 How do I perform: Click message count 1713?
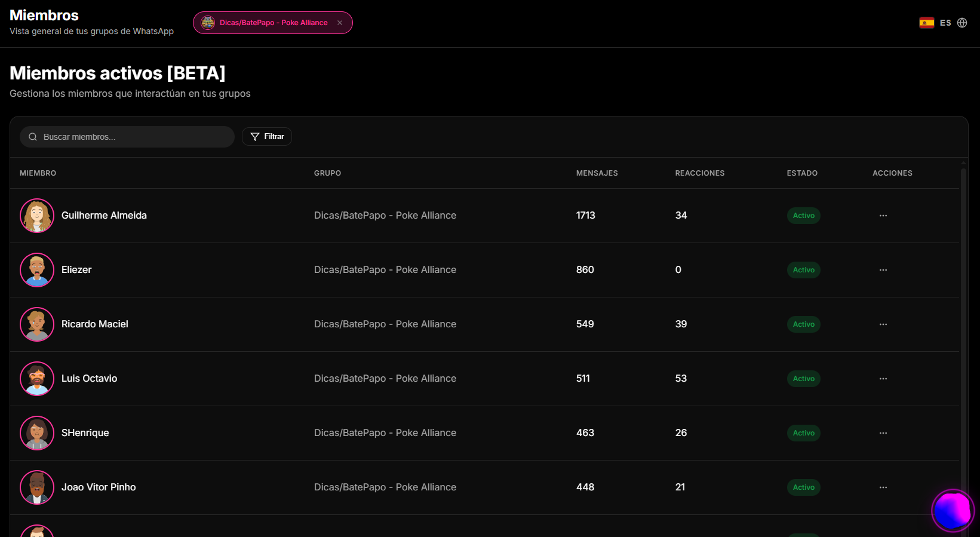586,216
